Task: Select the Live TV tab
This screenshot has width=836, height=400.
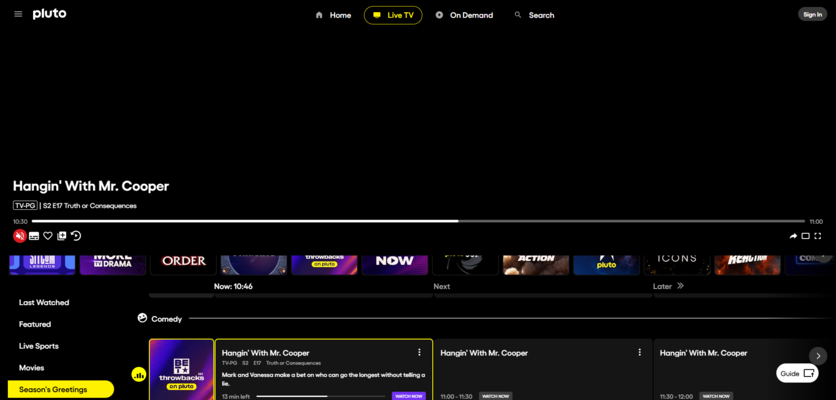Action: click(393, 15)
